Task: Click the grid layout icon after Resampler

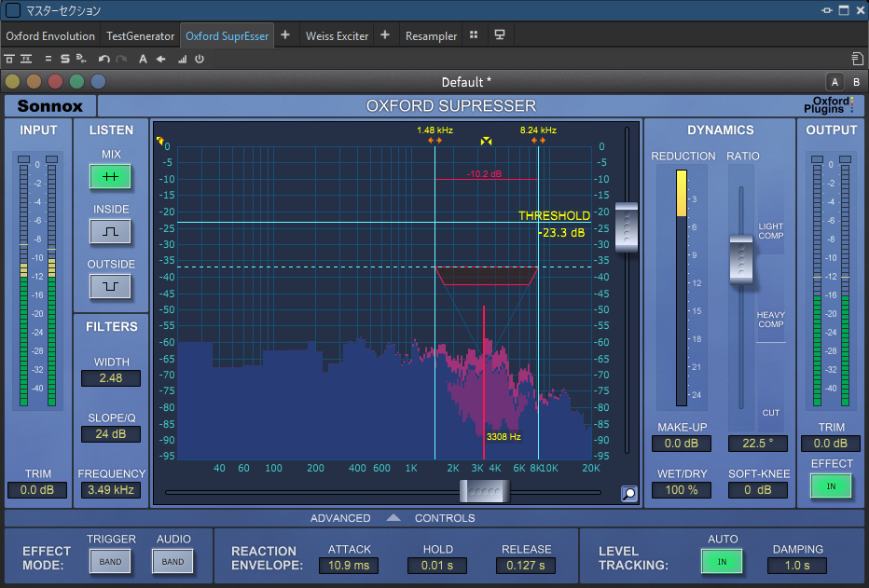Action: (x=474, y=35)
